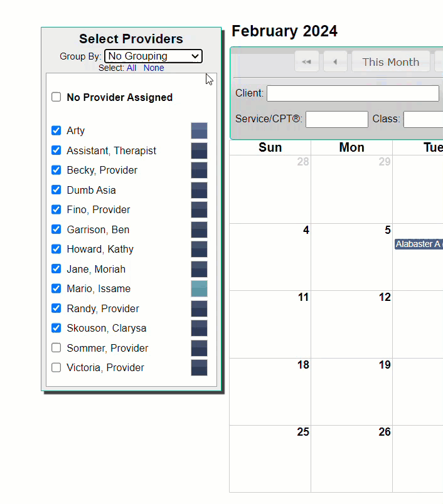
Task: Focus the Service/CPT input field
Action: [x=337, y=119]
